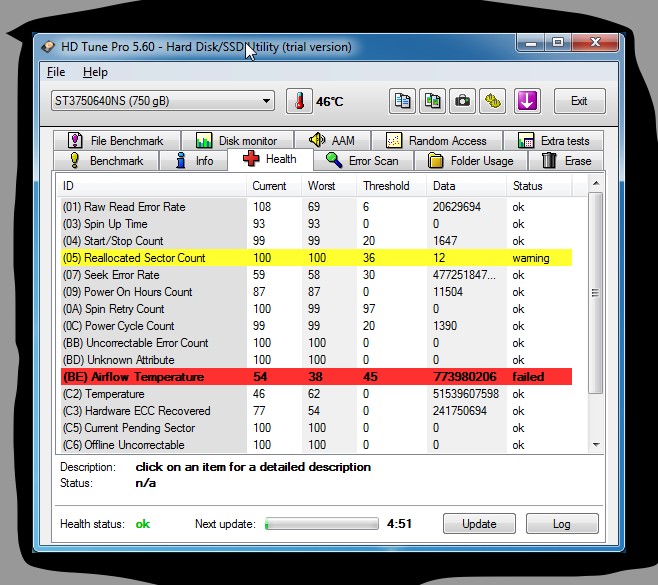
Task: Click the scrollbar up arrow
Action: [596, 183]
